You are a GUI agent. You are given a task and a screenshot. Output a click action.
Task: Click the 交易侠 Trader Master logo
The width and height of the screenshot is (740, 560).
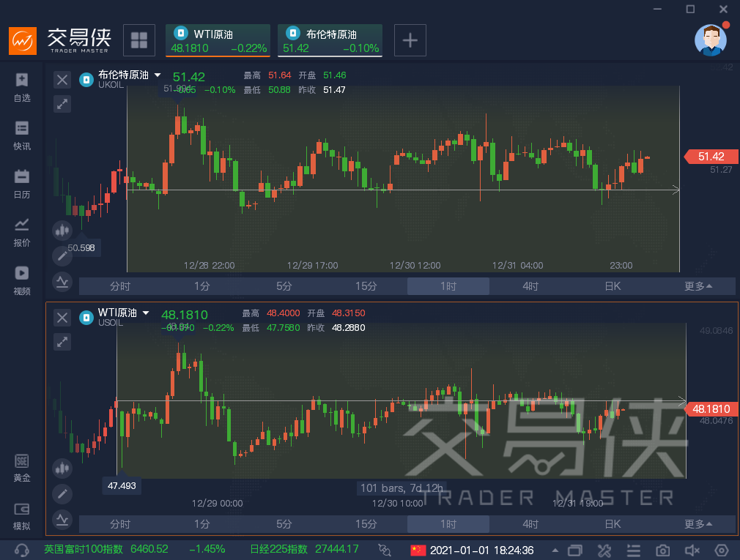[x=61, y=40]
